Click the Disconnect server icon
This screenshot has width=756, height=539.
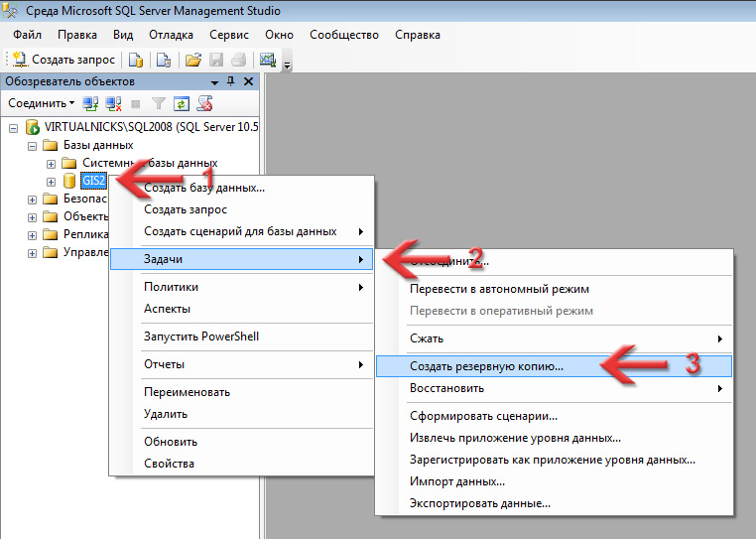pos(113,103)
